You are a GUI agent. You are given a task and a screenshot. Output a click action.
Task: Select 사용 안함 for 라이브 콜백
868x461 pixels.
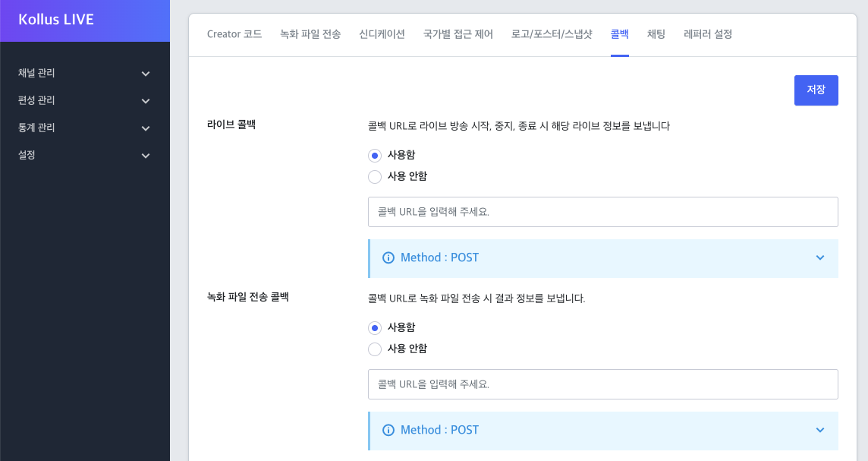375,176
